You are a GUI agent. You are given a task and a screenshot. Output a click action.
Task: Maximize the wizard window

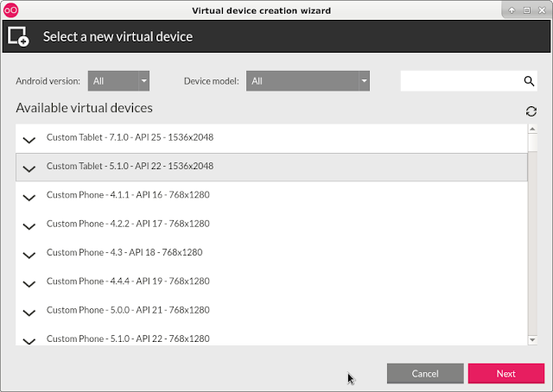point(527,10)
